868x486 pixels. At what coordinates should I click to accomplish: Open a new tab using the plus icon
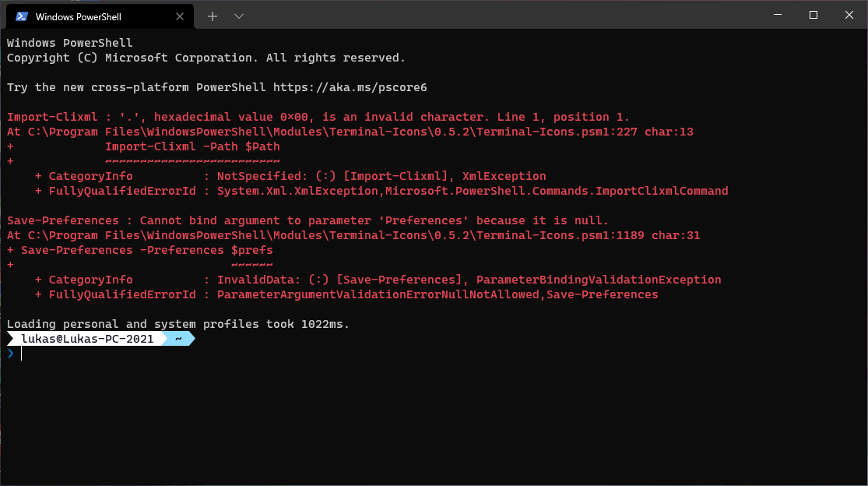pyautogui.click(x=212, y=16)
